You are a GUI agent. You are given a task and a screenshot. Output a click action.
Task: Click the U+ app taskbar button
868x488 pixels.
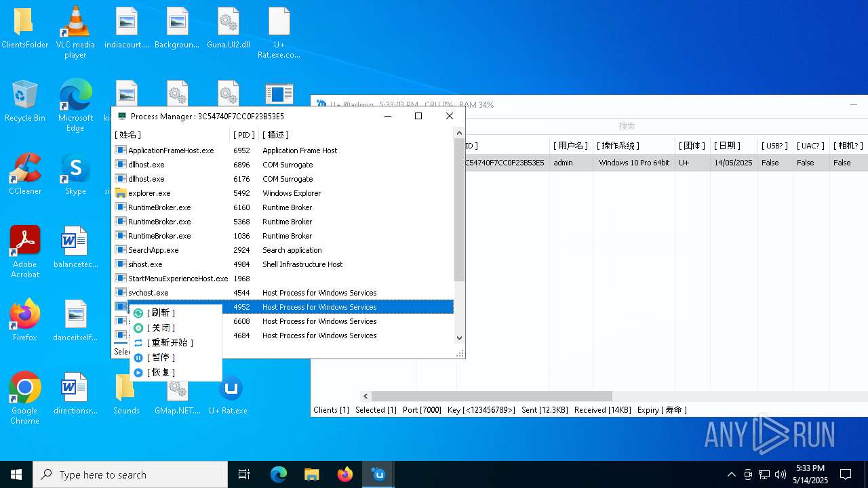coord(378,474)
